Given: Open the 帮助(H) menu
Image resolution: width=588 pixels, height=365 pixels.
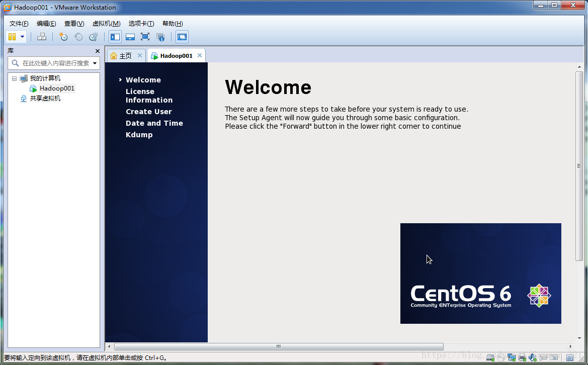Looking at the screenshot, I should [173, 24].
